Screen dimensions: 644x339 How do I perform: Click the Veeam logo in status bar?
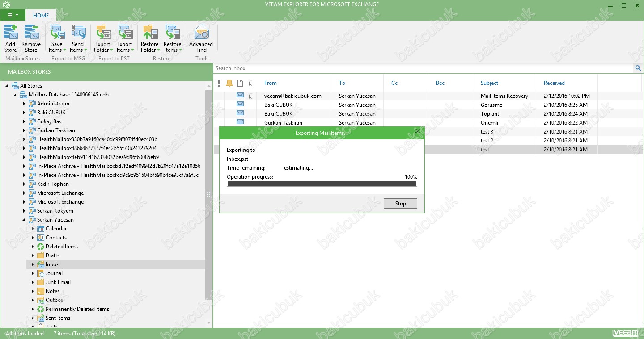pos(625,333)
